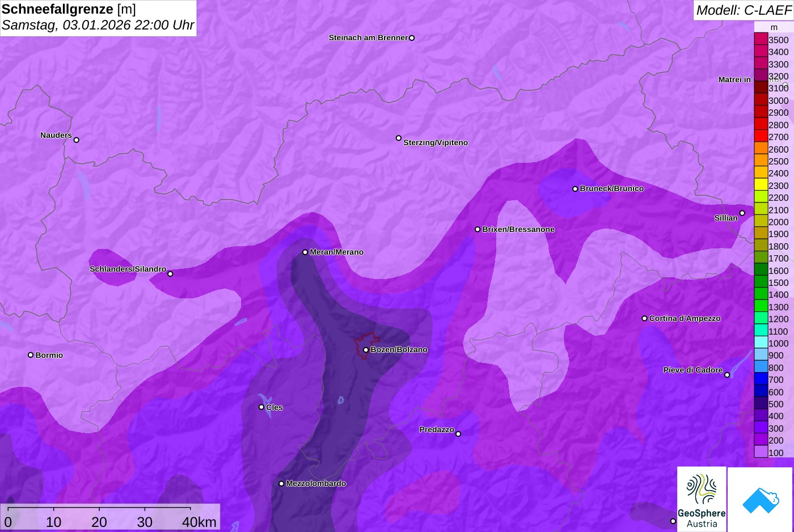This screenshot has width=794, height=532.
Task: Pick the 2100 m yellow-green legend swatch
Action: tap(761, 209)
